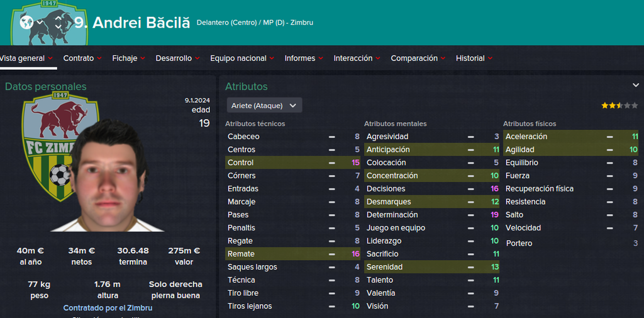Viewport: 644px width, 318px height.
Task: Click the world globe icon
Action: point(26,23)
